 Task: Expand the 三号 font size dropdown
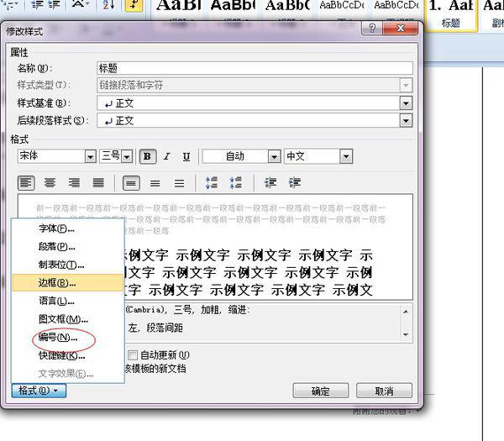pyautogui.click(x=127, y=157)
